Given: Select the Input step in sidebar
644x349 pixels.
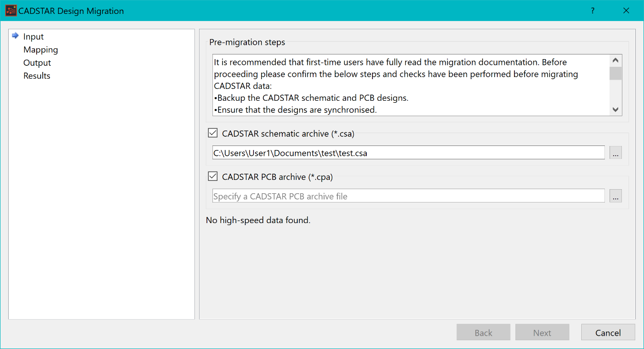Looking at the screenshot, I should click(x=33, y=36).
